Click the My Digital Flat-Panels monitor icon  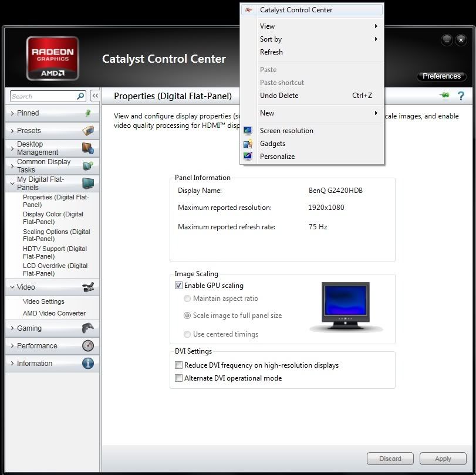pos(88,183)
